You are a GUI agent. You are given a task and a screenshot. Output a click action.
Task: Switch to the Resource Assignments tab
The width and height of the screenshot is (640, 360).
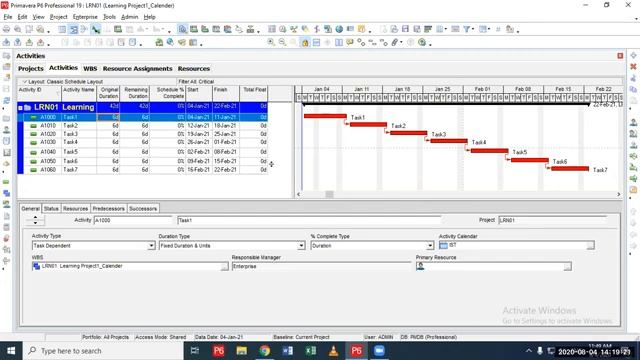(x=138, y=69)
